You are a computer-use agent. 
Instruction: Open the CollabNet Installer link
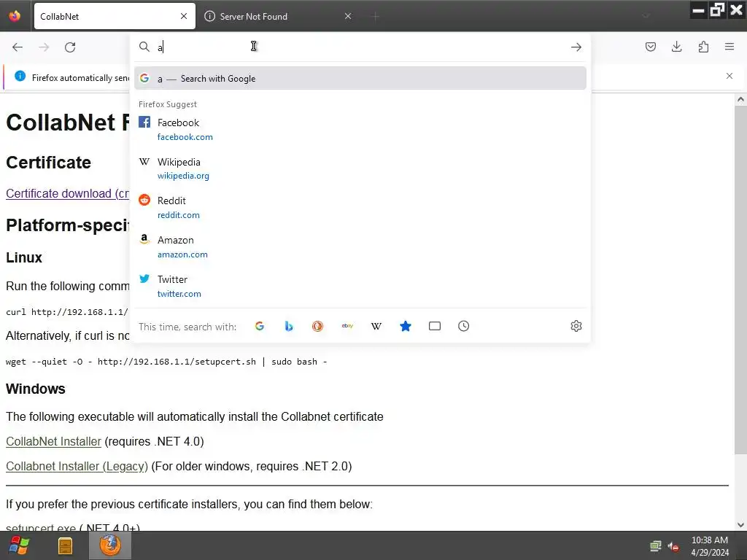point(53,441)
